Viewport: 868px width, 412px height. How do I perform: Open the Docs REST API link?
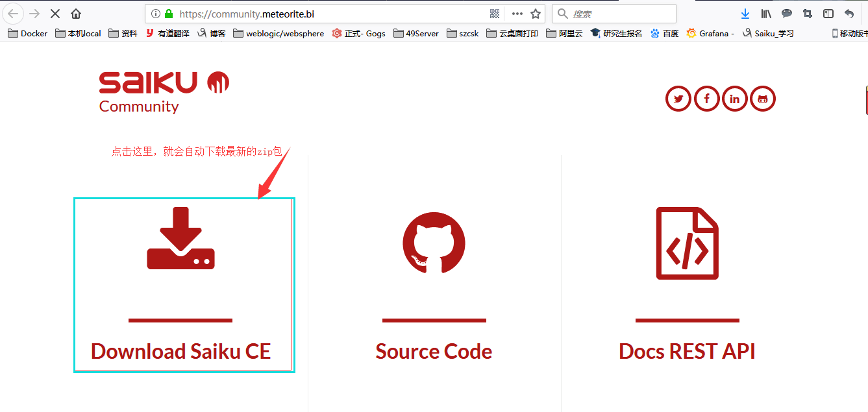(688, 351)
